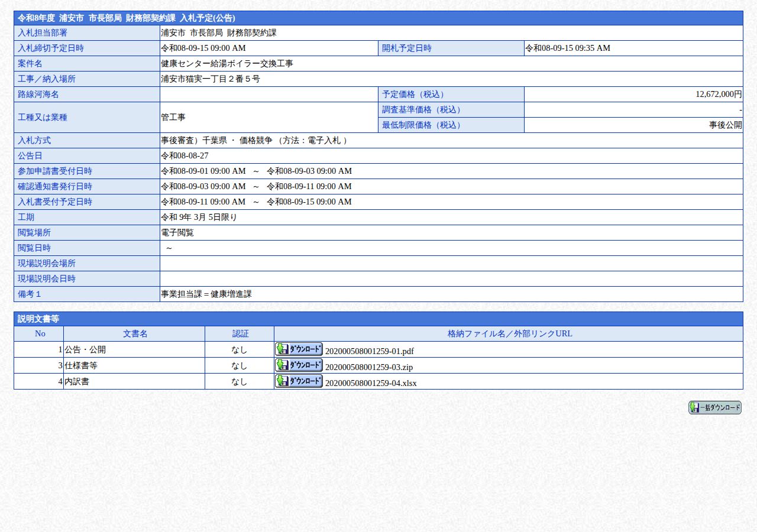Select the location 浦安市猫実一丁目２番５号
The width and height of the screenshot is (757, 532).
click(211, 79)
